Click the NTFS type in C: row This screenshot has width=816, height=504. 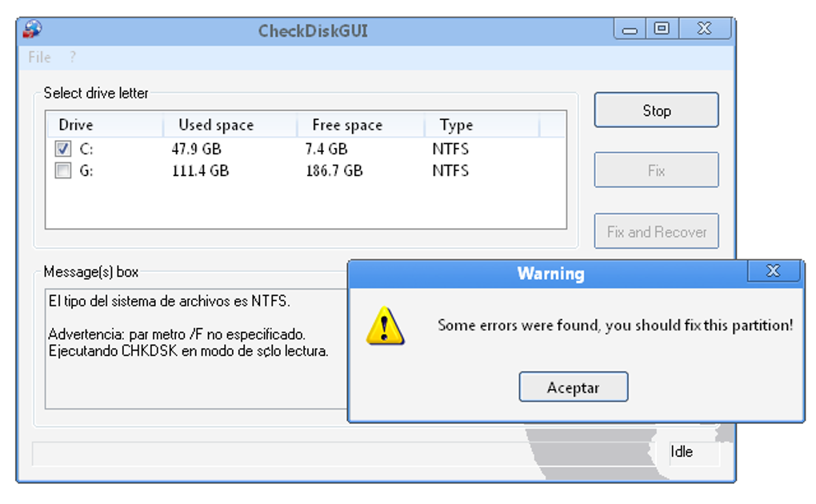tap(450, 150)
